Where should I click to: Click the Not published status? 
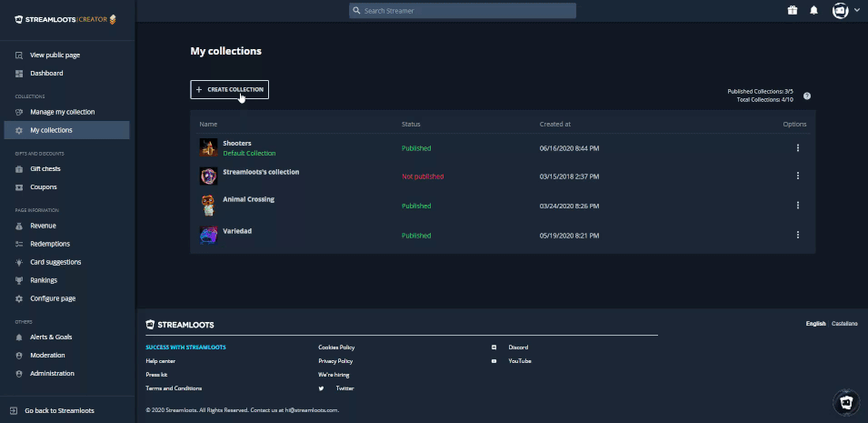click(423, 176)
